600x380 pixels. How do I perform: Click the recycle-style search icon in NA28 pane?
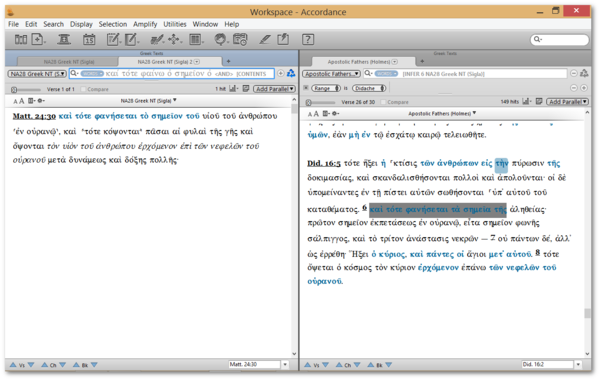pos(291,73)
